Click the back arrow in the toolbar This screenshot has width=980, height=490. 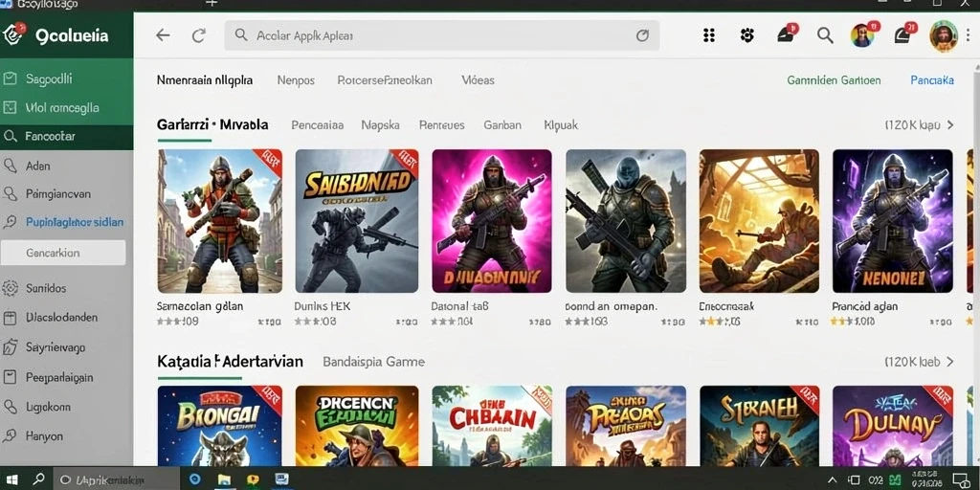pyautogui.click(x=163, y=35)
